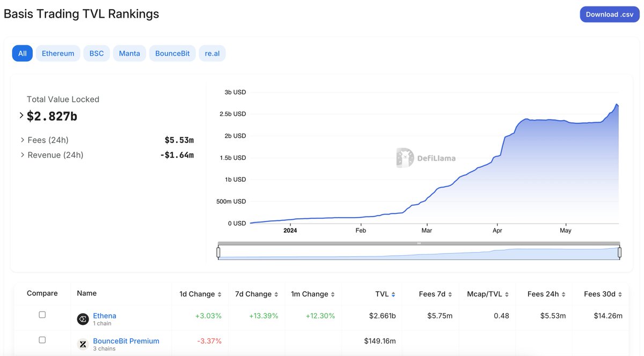Click Ethena's +3.03% 1d change value
The image size is (644, 356).
tap(208, 316)
